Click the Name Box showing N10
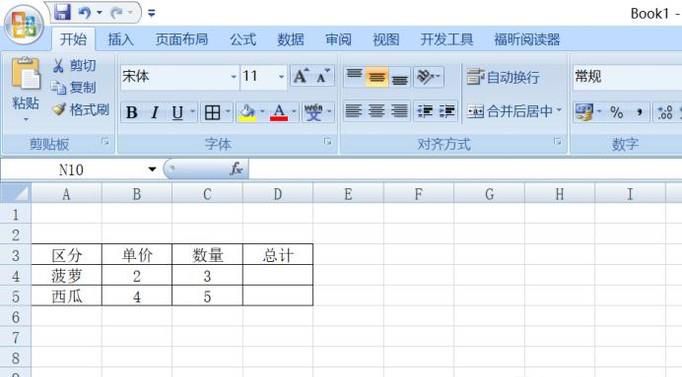682x377 pixels. pos(72,170)
